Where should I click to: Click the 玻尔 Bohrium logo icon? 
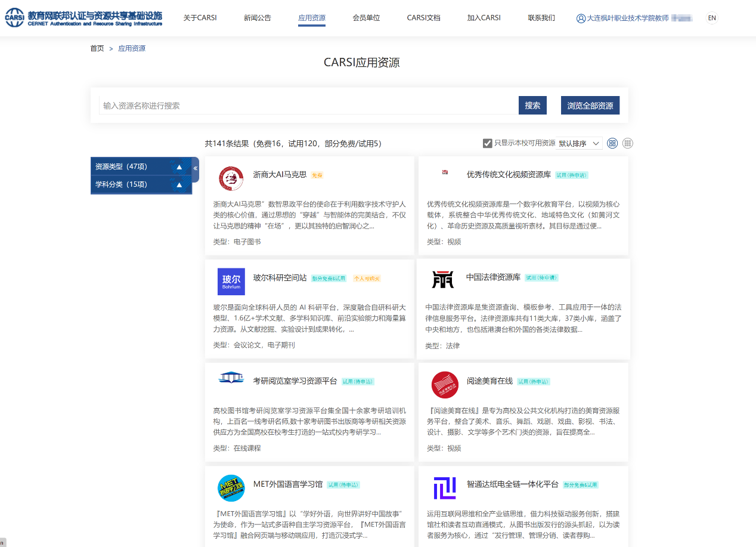231,282
